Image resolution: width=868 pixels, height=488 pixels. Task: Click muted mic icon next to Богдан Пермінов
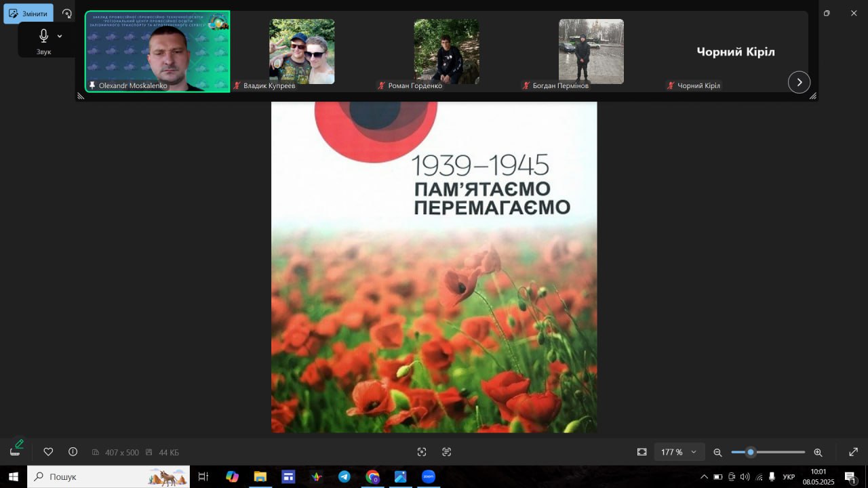click(526, 86)
